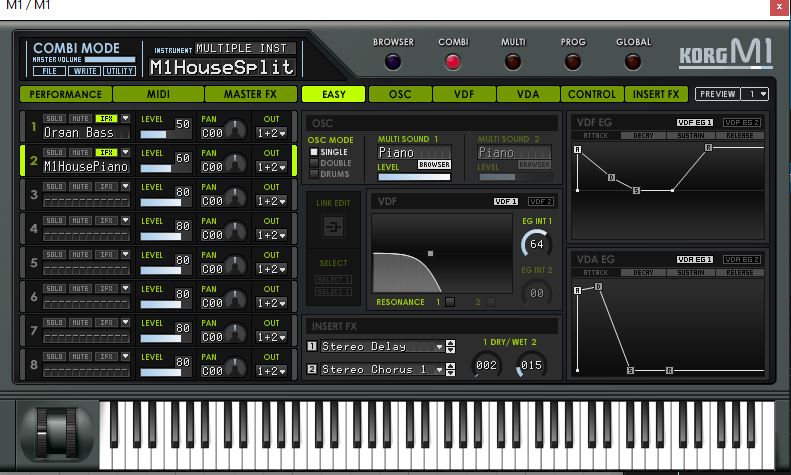Click the VDF EG sustain point S
The height and width of the screenshot is (475, 791).
point(636,191)
